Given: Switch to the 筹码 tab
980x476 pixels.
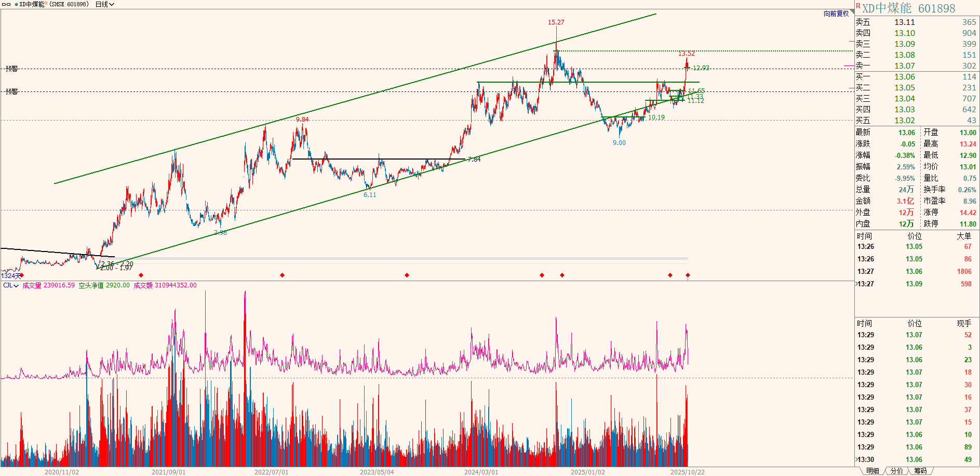Looking at the screenshot, I should (x=921, y=471).
